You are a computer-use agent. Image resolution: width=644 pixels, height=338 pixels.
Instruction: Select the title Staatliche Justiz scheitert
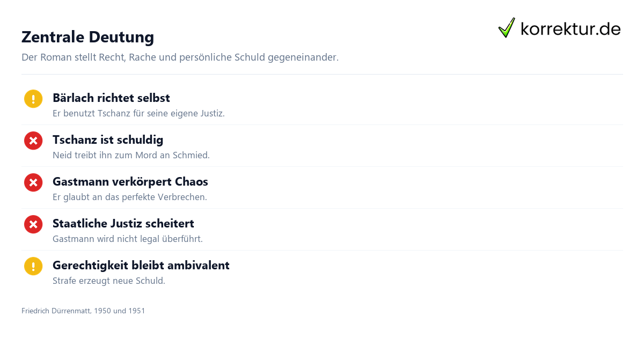pos(123,223)
